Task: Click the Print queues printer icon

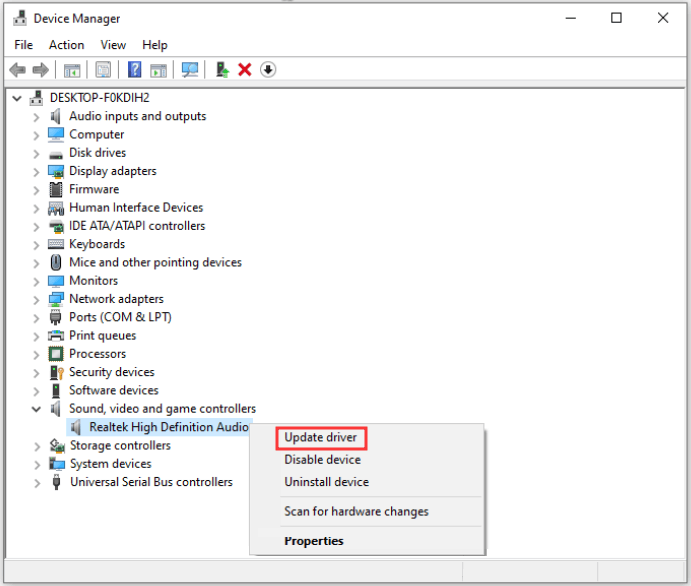Action: tap(56, 336)
